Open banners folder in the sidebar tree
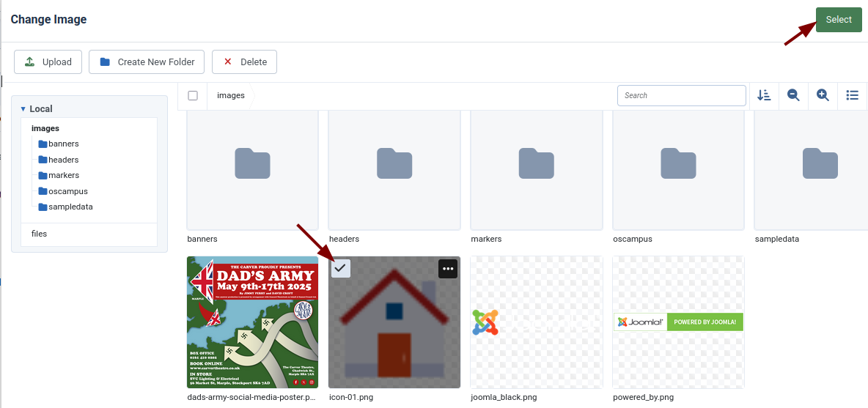 [x=63, y=144]
